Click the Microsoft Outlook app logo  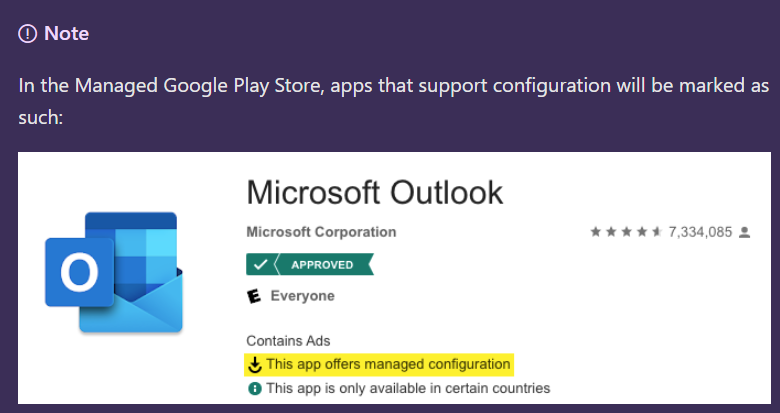[x=114, y=272]
